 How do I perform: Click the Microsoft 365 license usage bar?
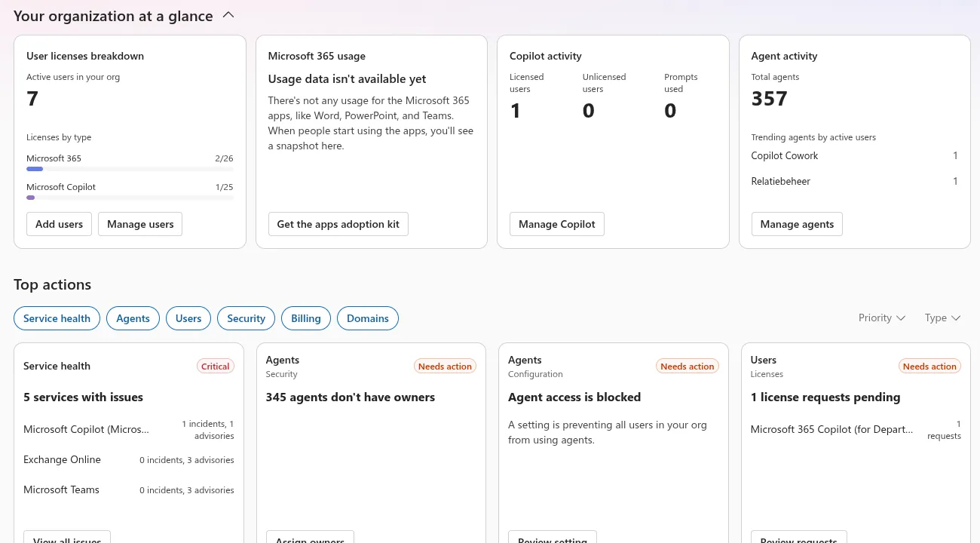(130, 169)
